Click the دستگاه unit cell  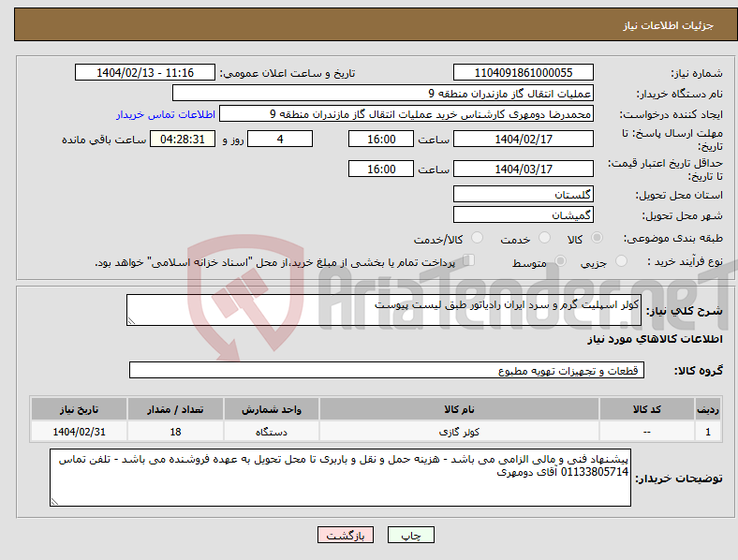pos(272,432)
